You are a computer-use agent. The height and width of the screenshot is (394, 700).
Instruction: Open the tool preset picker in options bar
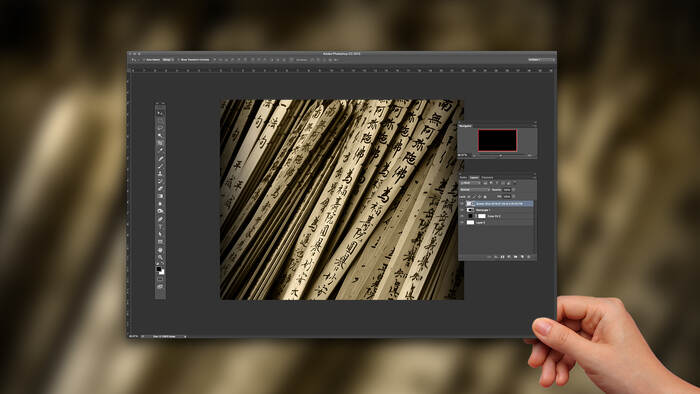coord(135,60)
